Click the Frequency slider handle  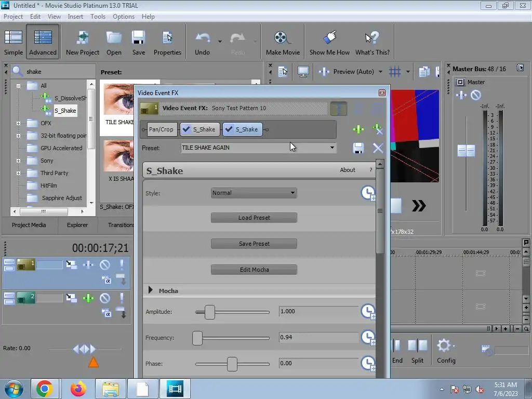(197, 338)
